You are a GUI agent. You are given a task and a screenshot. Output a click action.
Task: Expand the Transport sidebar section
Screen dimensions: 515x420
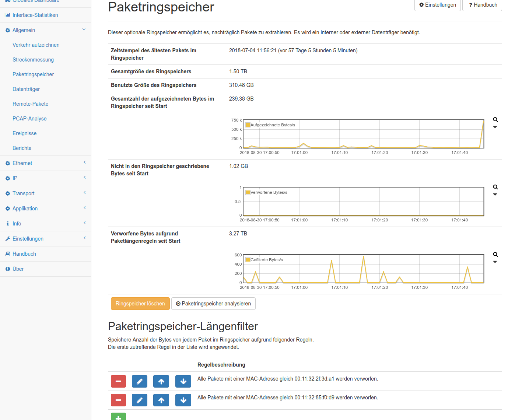[x=24, y=193]
